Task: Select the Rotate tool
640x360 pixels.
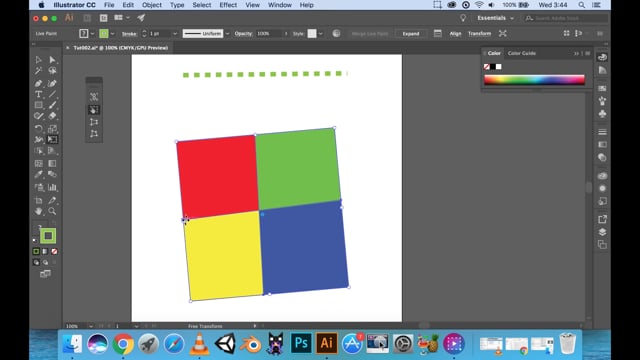Action: pos(38,129)
